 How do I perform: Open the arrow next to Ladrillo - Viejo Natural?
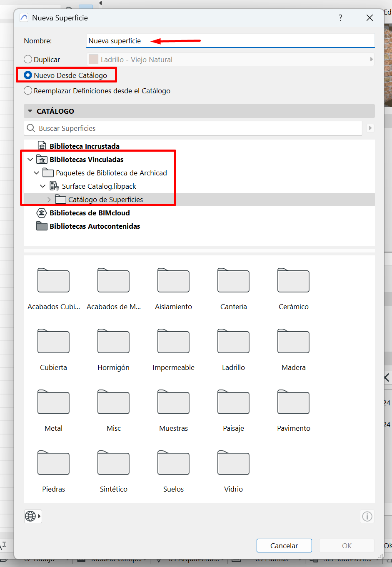pos(371,59)
